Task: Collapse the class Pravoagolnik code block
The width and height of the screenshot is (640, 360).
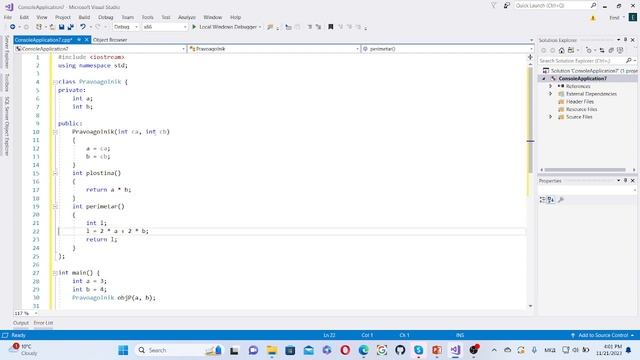Action: (x=55, y=82)
